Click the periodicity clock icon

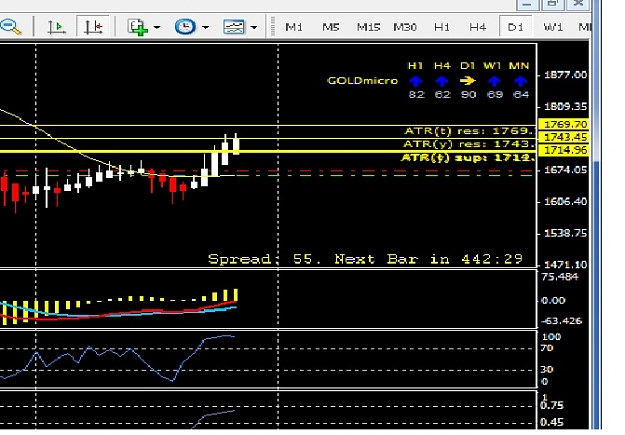[x=185, y=27]
